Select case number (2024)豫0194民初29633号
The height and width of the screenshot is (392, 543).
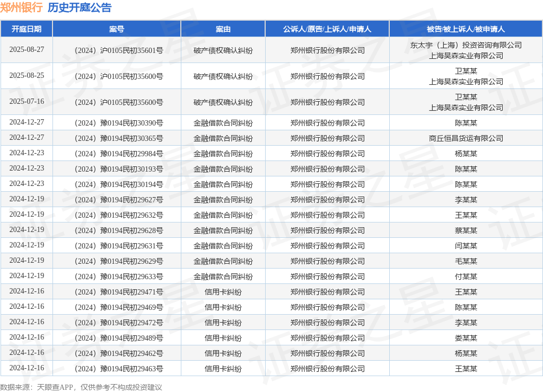[117, 277]
